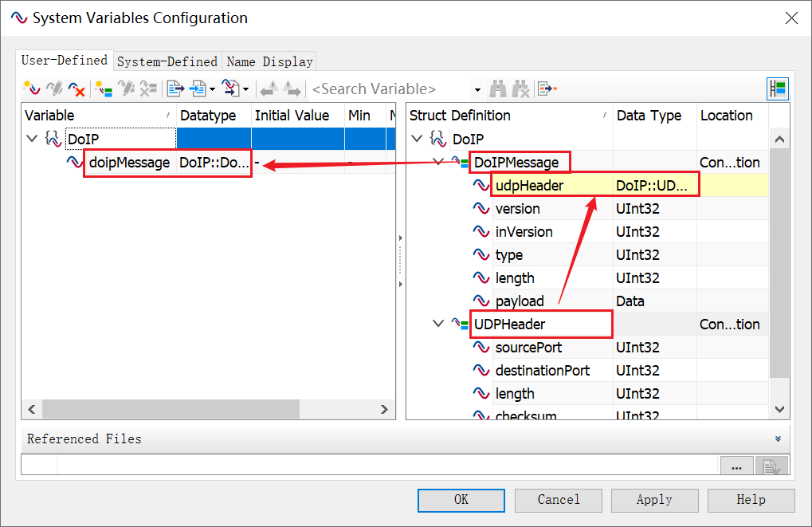Collapse the DoIP namespace in Variable tree
This screenshot has width=812, height=527.
pyautogui.click(x=32, y=139)
